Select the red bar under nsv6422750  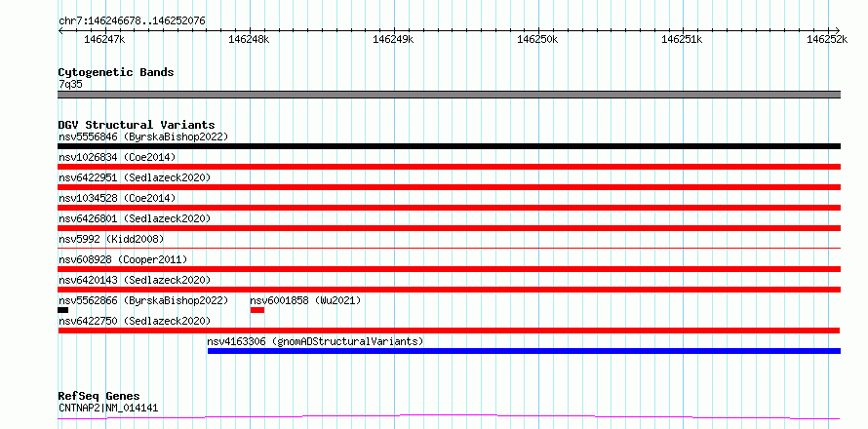[449, 331]
